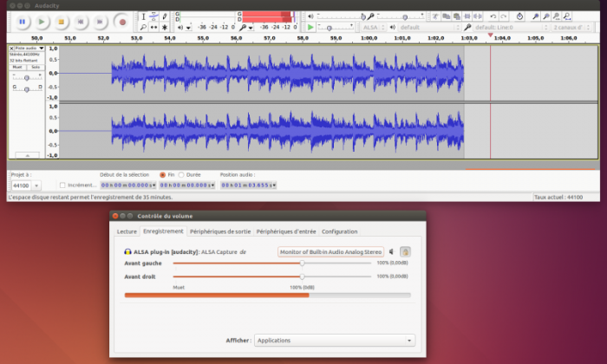Screen dimensions: 607x364
Task: Mute the audio track using Muet
Action: click(x=17, y=66)
